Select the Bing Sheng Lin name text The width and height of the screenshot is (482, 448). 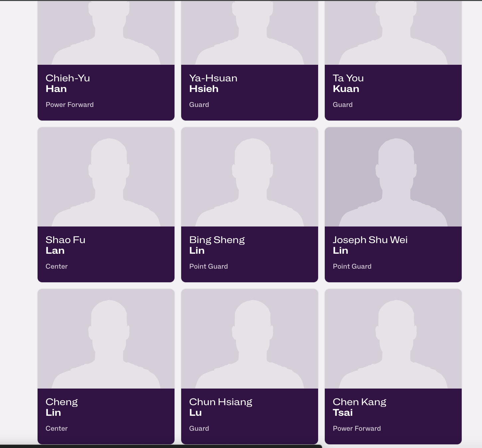(217, 245)
